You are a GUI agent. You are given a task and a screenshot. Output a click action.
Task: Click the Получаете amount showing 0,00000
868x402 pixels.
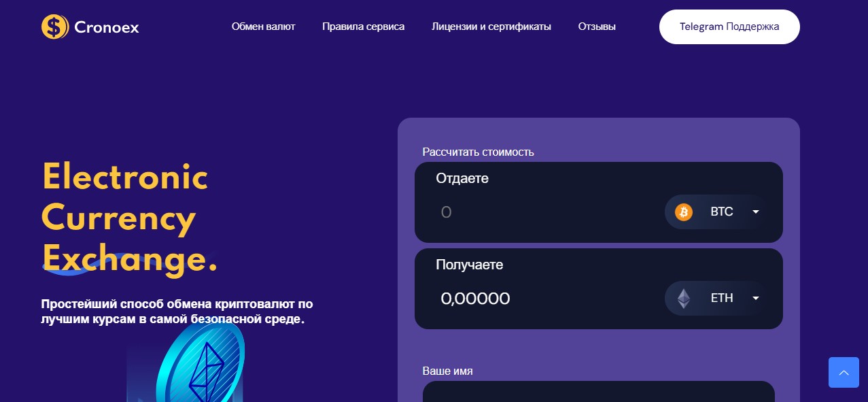476,298
